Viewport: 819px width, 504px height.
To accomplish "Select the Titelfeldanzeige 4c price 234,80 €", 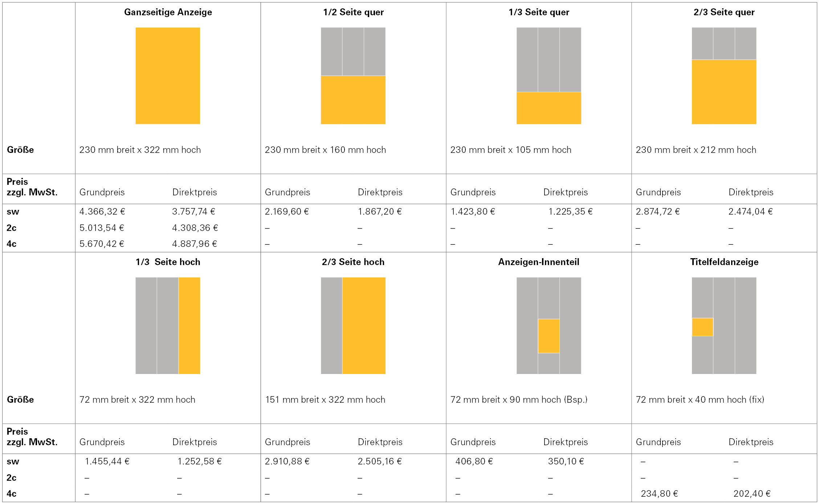I will pos(659,493).
